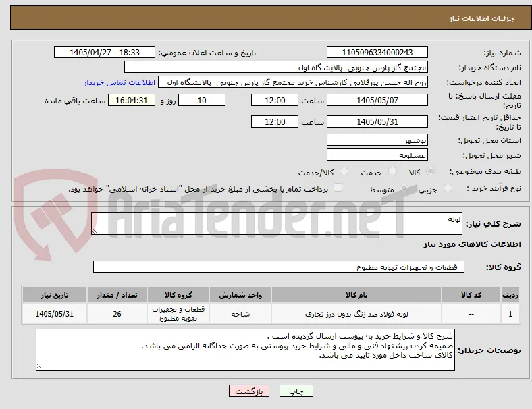
Task: Click the general description textarea containing لوله
Action: click(277, 223)
